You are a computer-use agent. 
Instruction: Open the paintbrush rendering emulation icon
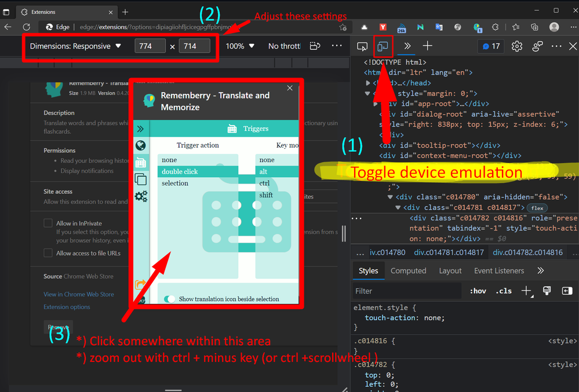(547, 291)
